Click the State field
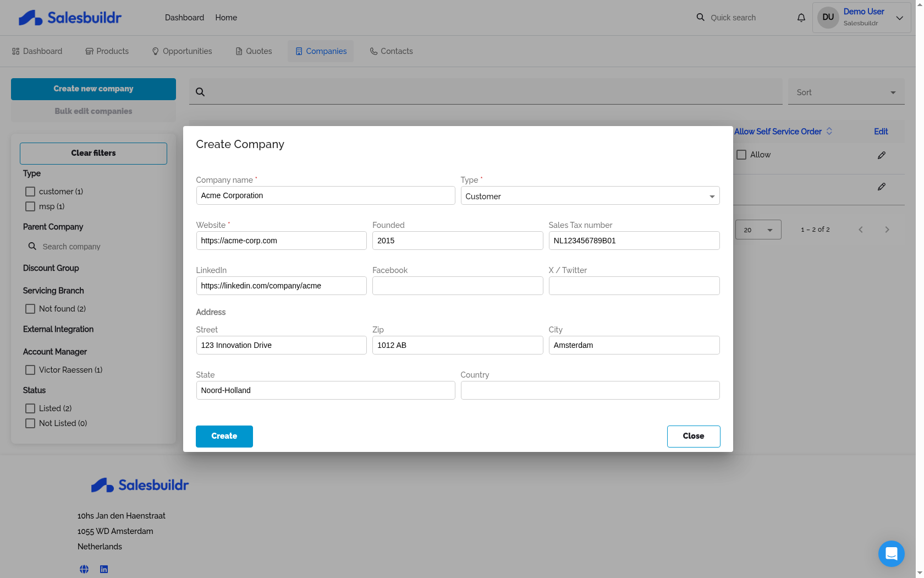 point(326,390)
